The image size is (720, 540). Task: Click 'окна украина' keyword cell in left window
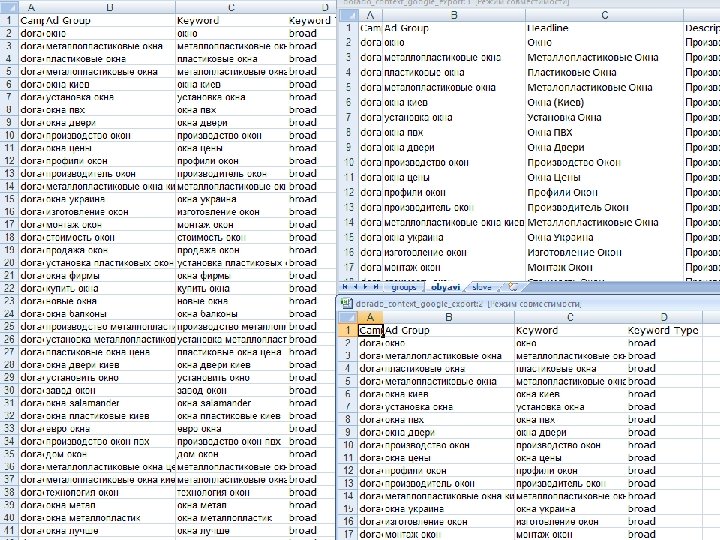tap(231, 199)
